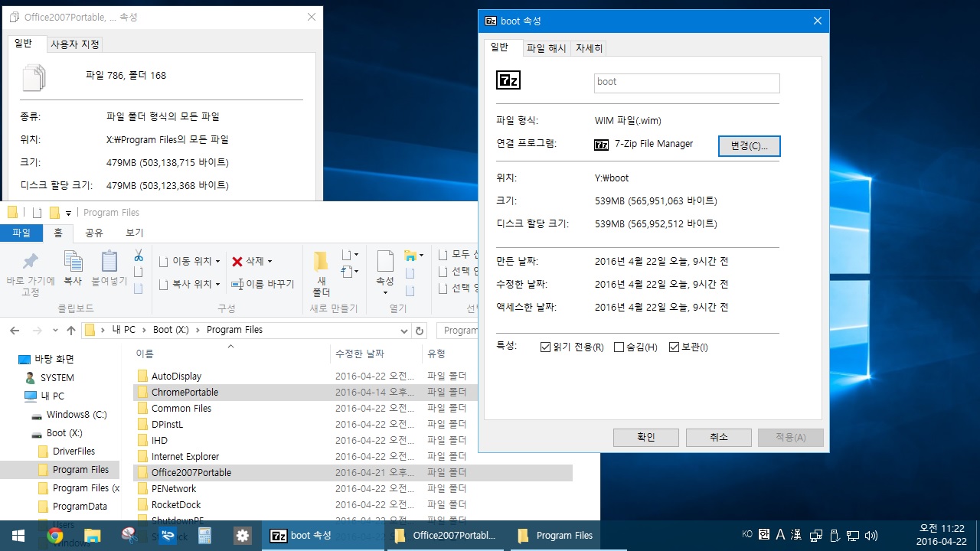Click the Paste (붙여넣기) clipboard icon

point(109,262)
